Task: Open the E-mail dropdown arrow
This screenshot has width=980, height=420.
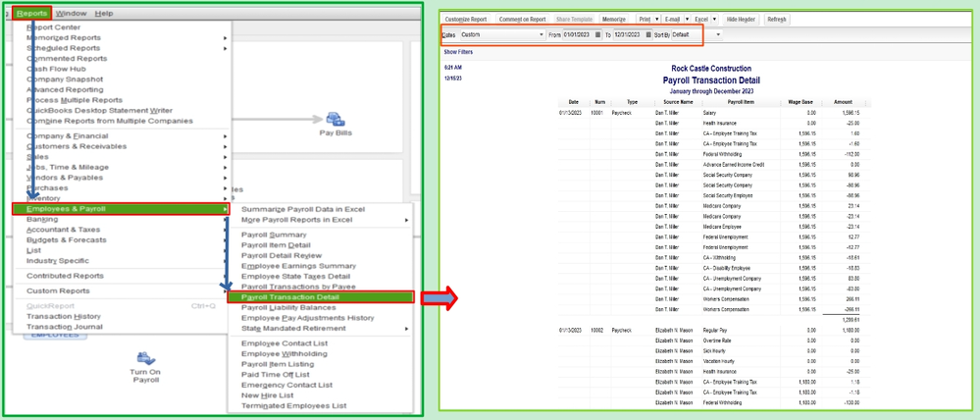Action: [687, 20]
